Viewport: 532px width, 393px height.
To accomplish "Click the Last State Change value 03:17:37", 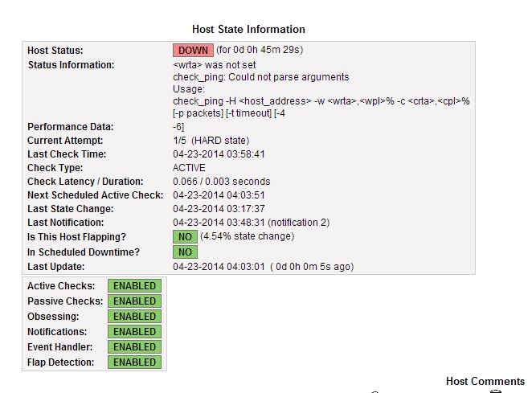I will tap(219, 209).
